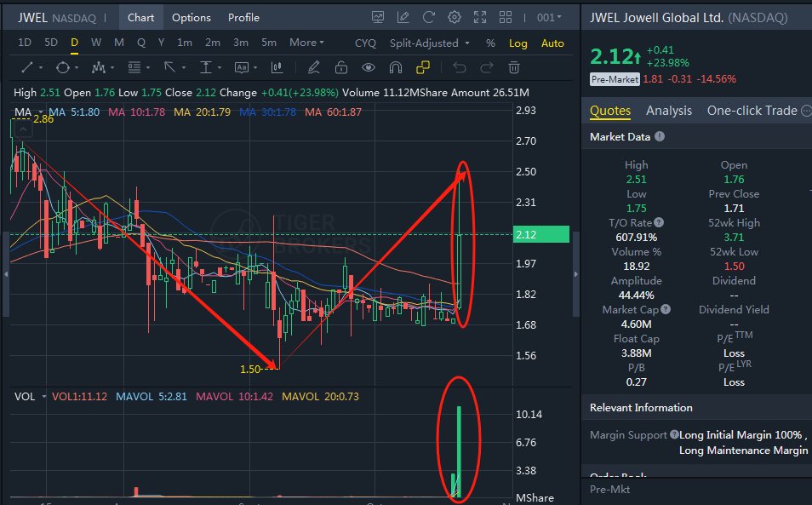
Task: Switch to the Profile tab
Action: (x=243, y=18)
